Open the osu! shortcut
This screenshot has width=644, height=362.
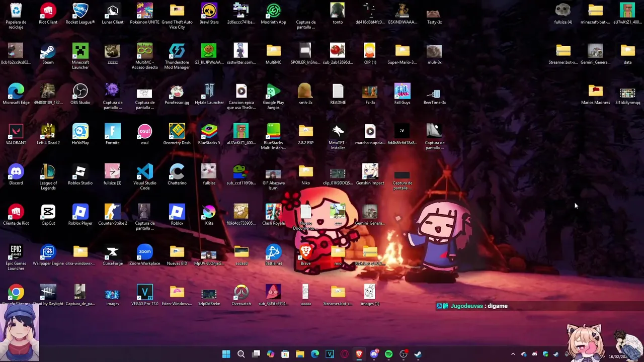[x=145, y=134]
